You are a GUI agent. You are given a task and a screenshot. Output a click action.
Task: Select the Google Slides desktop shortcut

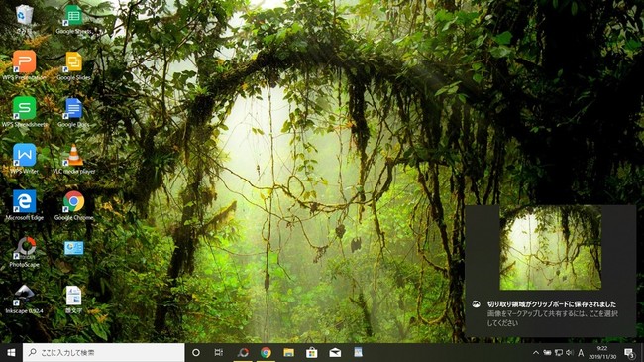pyautogui.click(x=74, y=65)
